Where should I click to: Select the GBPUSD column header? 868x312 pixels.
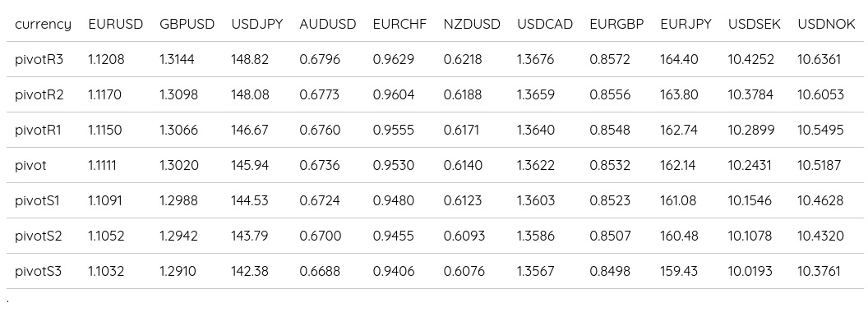pyautogui.click(x=187, y=25)
